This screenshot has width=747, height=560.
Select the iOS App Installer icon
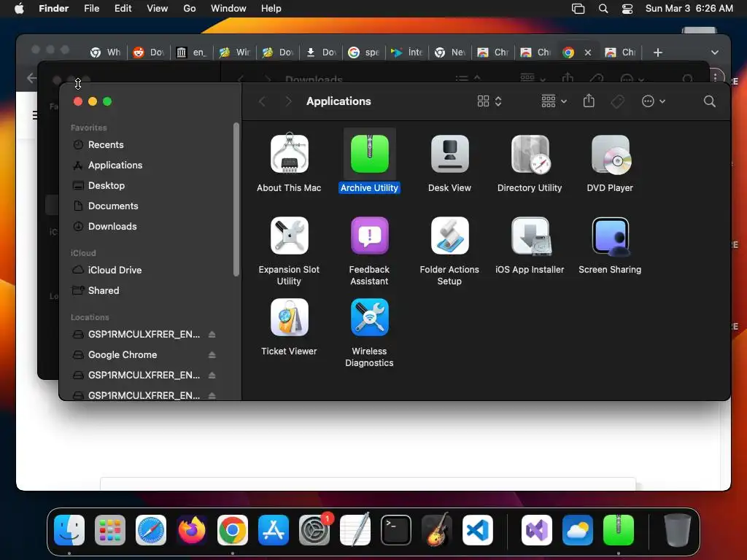(530, 236)
